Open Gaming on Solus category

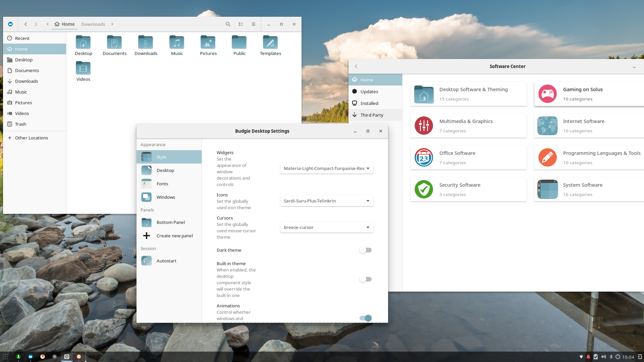click(589, 94)
